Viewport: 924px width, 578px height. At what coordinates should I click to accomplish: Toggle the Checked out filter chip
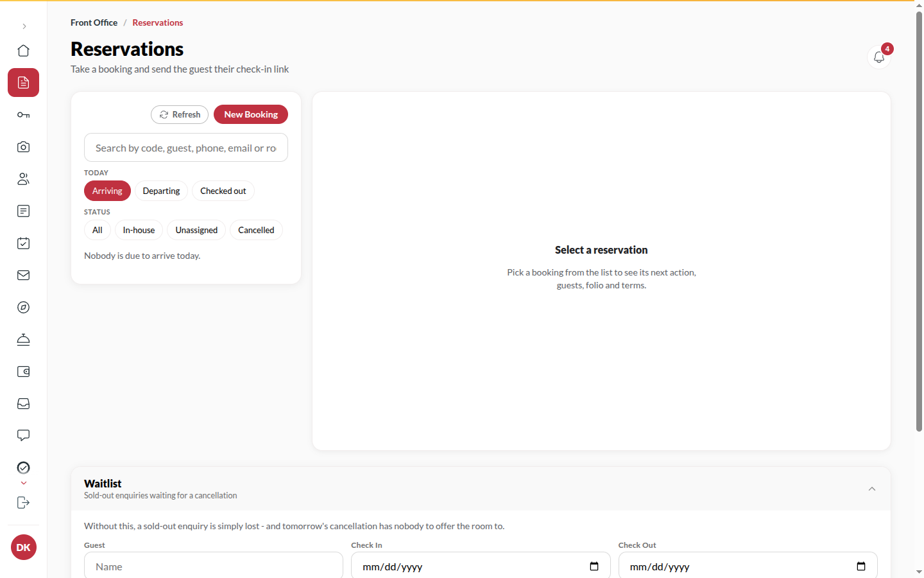tap(223, 191)
